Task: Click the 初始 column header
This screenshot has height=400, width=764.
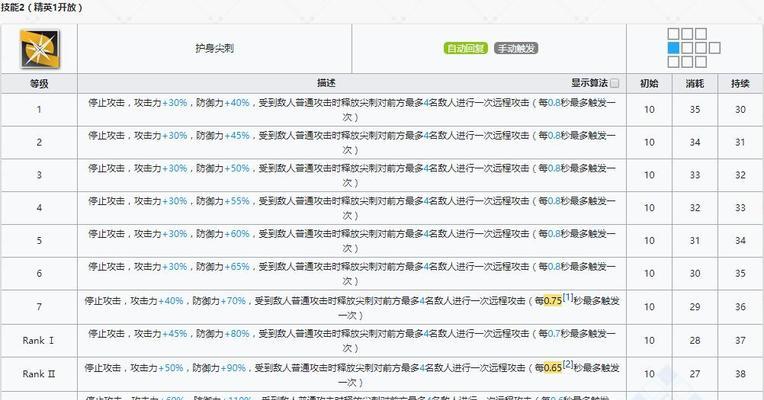Action: coord(649,83)
